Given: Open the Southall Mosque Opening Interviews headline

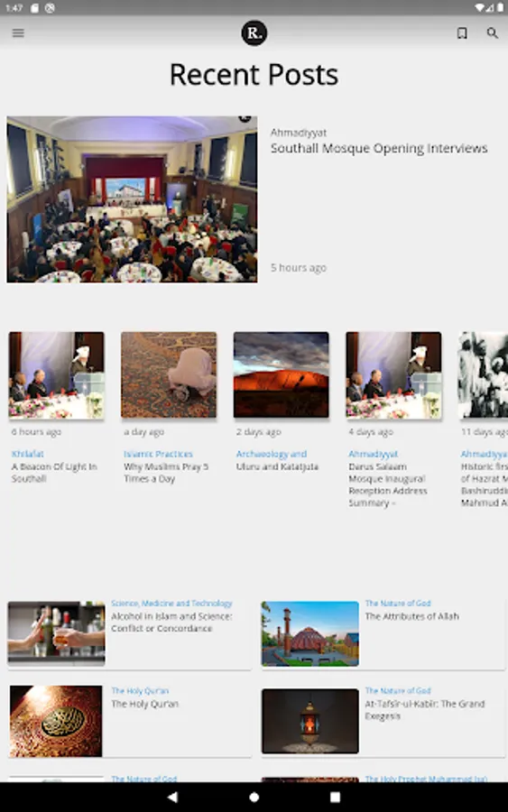Looking at the screenshot, I should pos(379,149).
